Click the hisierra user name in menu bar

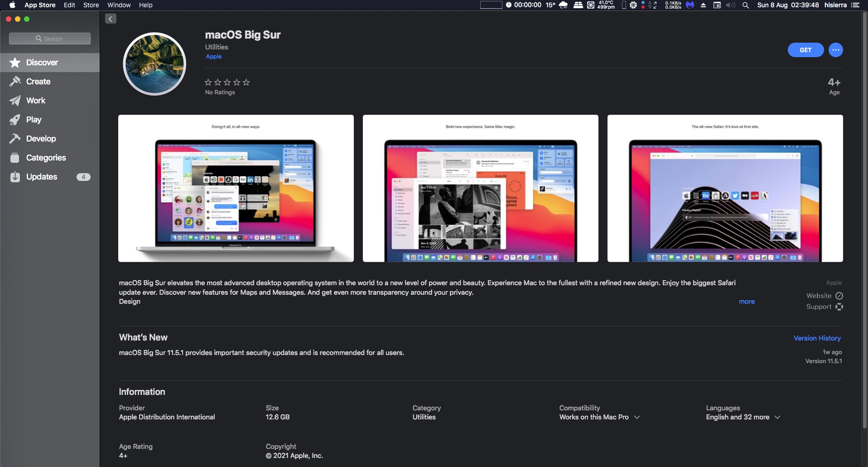click(835, 5)
